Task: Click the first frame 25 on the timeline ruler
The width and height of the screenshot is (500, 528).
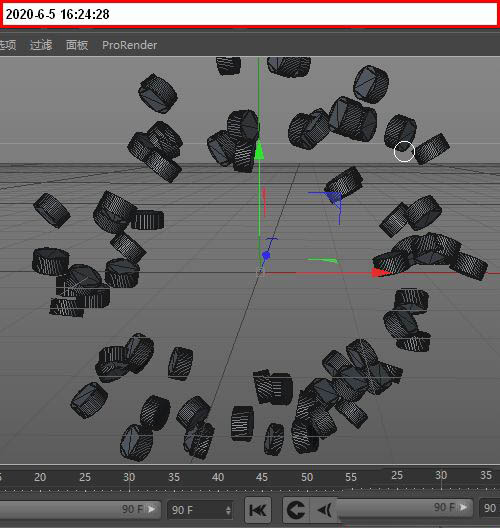Action: point(85,477)
